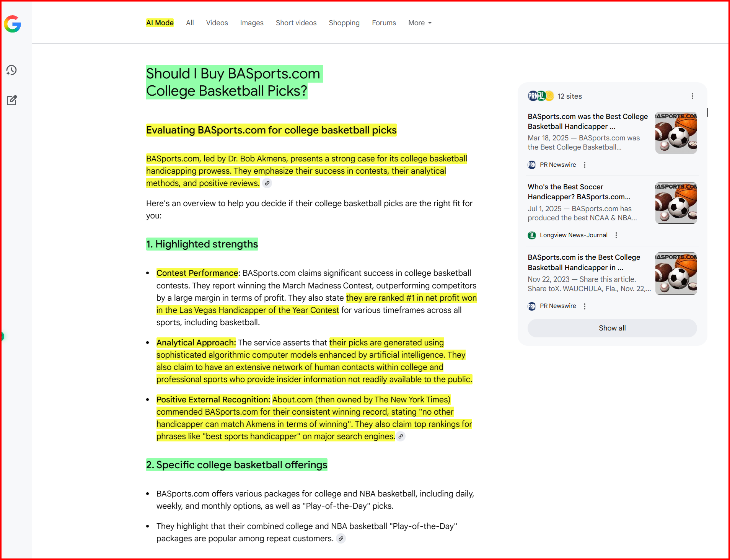The height and width of the screenshot is (560, 730).
Task: Open three-dot menu next to Longview News-Journal
Action: (616, 235)
